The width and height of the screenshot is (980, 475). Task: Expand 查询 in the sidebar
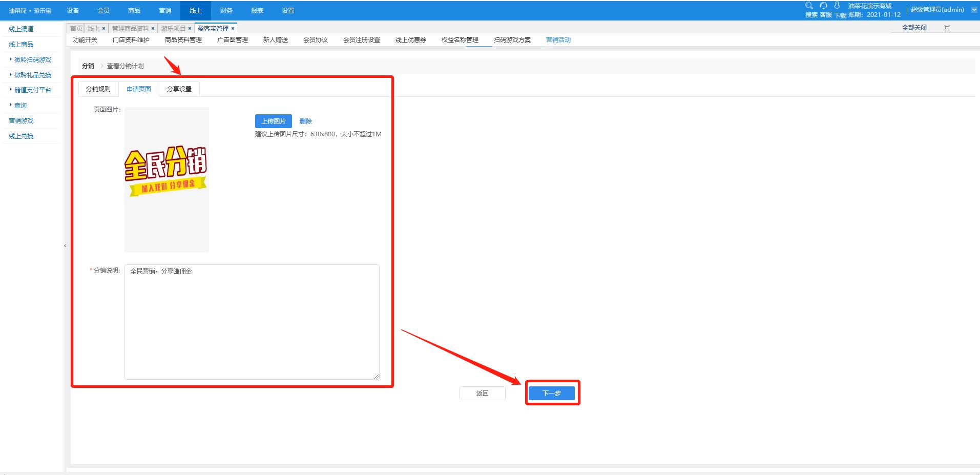(x=20, y=106)
